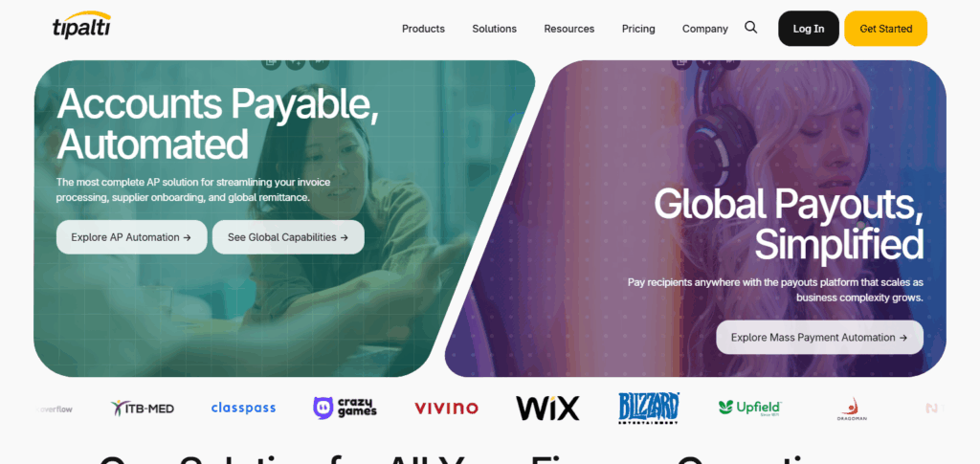The height and width of the screenshot is (464, 980).
Task: Expand the Solutions menu
Action: tap(495, 29)
